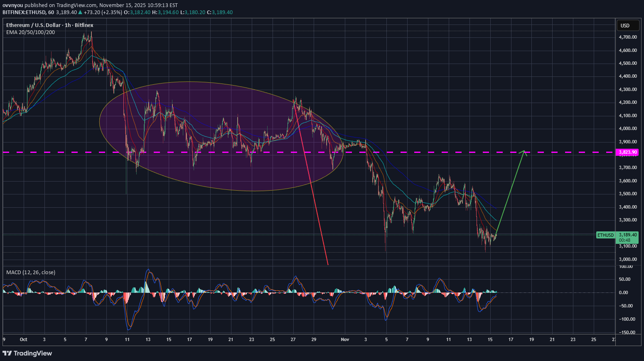
Task: Click the 4,700.00 price scale label
Action: click(627, 37)
